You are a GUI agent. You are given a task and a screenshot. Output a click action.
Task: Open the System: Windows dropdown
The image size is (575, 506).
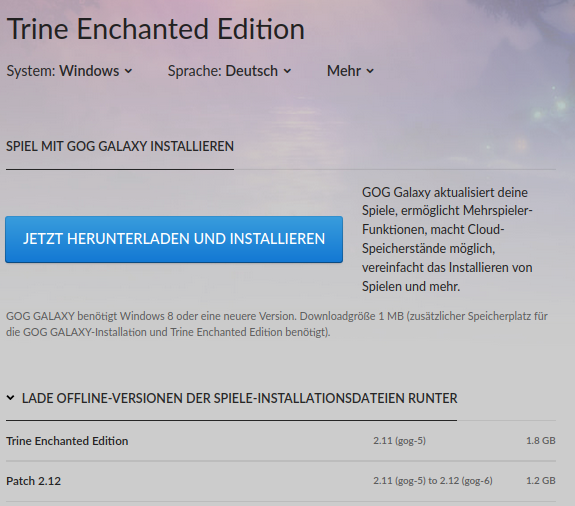tap(69, 71)
